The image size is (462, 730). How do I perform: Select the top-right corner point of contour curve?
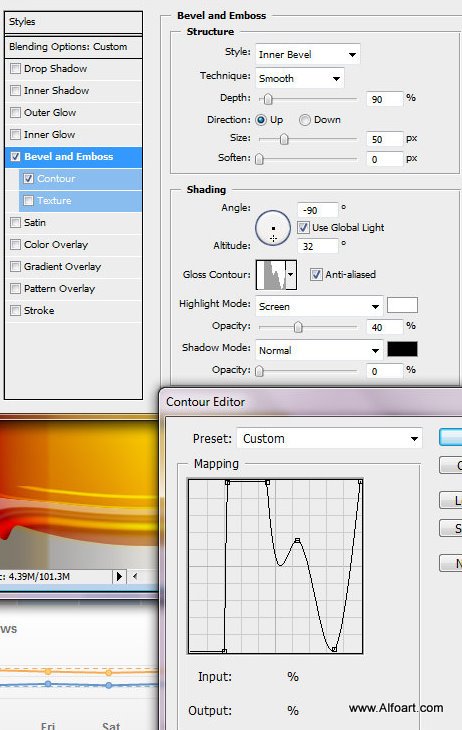point(360,482)
